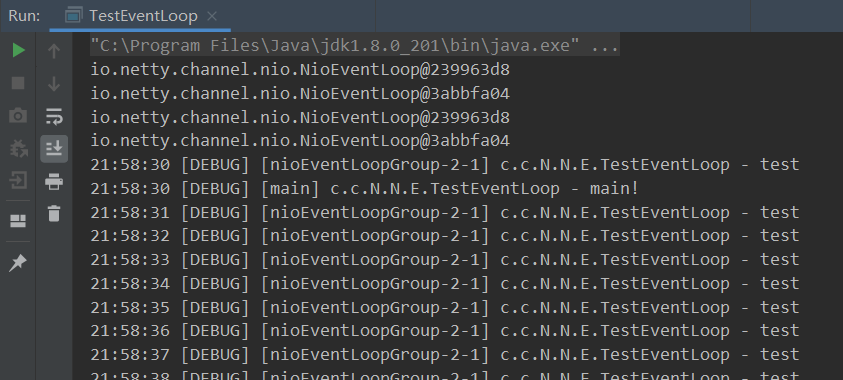Click the second NioEventLoop@239963d8 output line
843x380 pixels.
coord(300,117)
